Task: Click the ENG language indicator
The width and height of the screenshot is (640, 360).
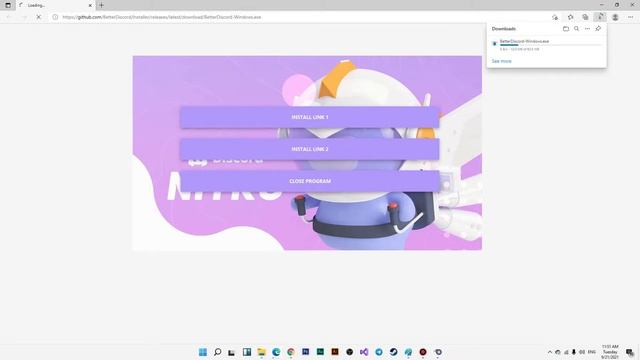Action: point(591,352)
